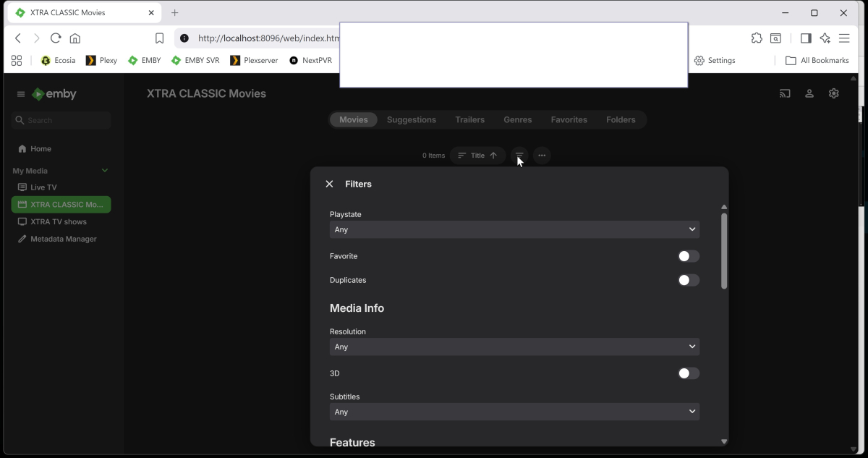Go forward with the browser forward arrow
This screenshot has width=868, height=458.
37,38
